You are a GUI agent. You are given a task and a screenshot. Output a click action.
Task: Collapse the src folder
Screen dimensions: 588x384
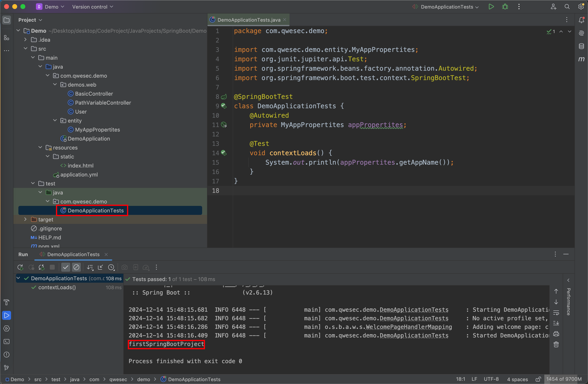tap(26, 49)
